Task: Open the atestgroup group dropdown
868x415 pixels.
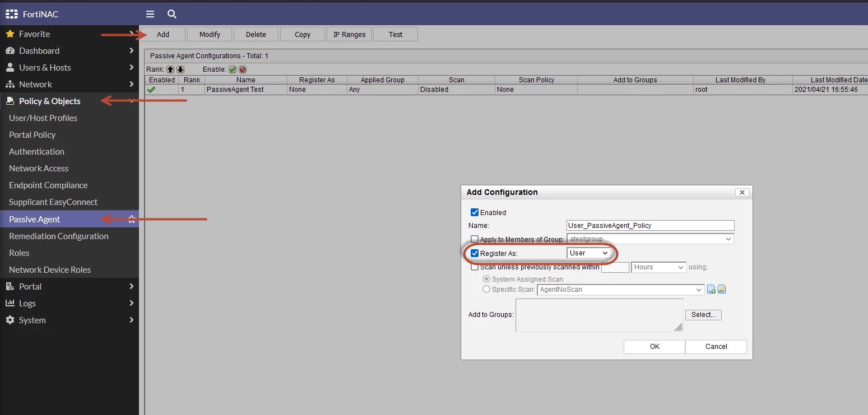Action: point(651,239)
